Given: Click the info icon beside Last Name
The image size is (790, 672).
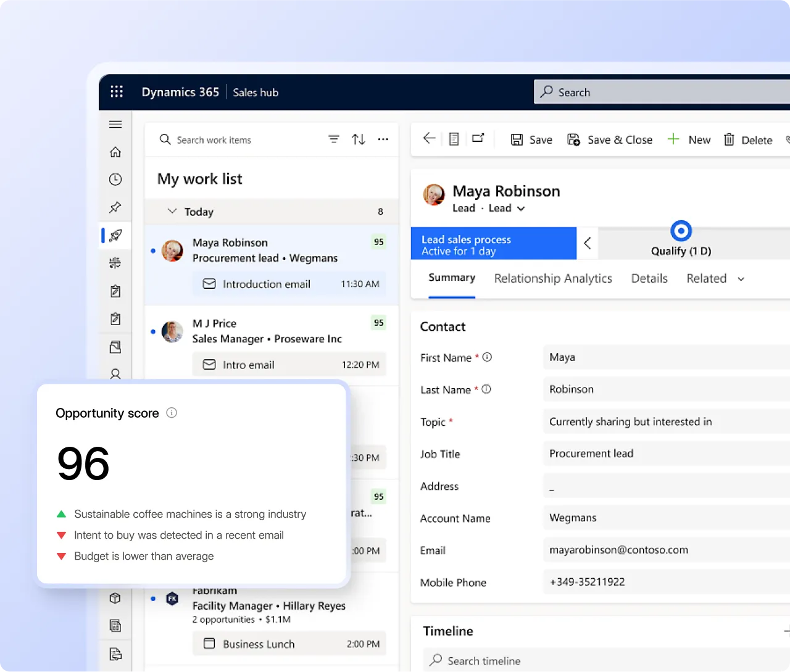Looking at the screenshot, I should tap(486, 389).
